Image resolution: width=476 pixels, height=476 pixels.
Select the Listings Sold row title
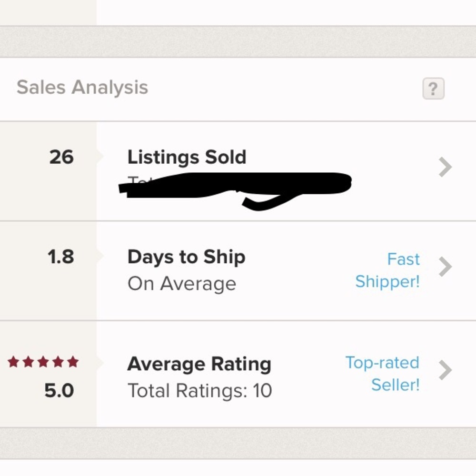[187, 158]
